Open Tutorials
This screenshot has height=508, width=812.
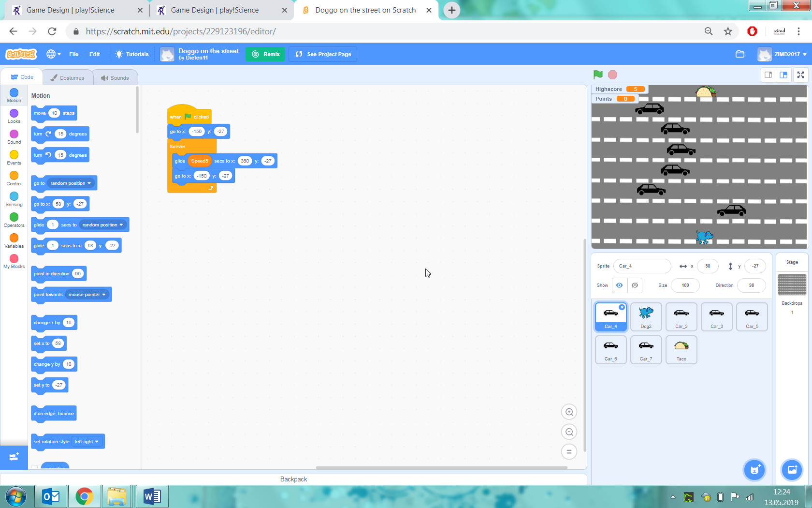(x=132, y=54)
